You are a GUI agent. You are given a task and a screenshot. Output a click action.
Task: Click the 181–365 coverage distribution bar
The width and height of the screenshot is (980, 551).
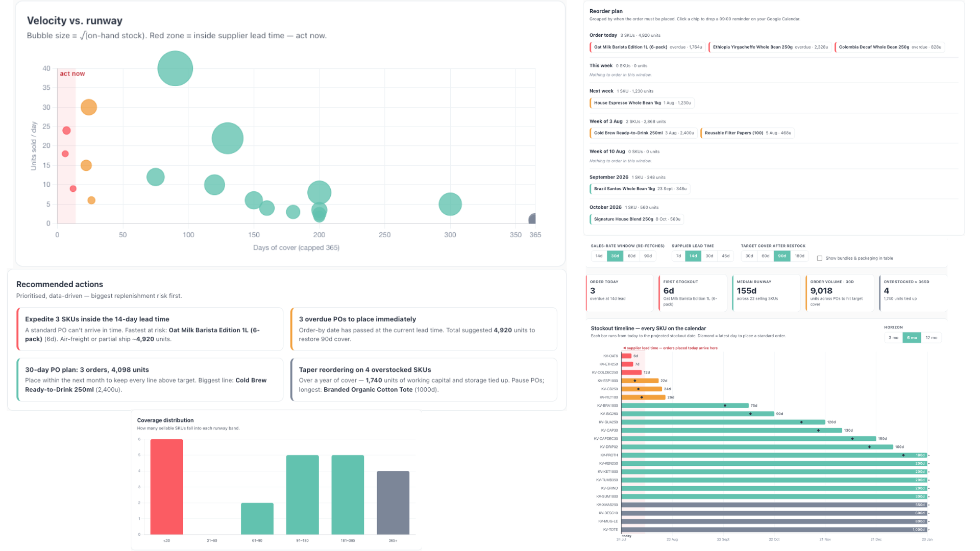tap(348, 495)
